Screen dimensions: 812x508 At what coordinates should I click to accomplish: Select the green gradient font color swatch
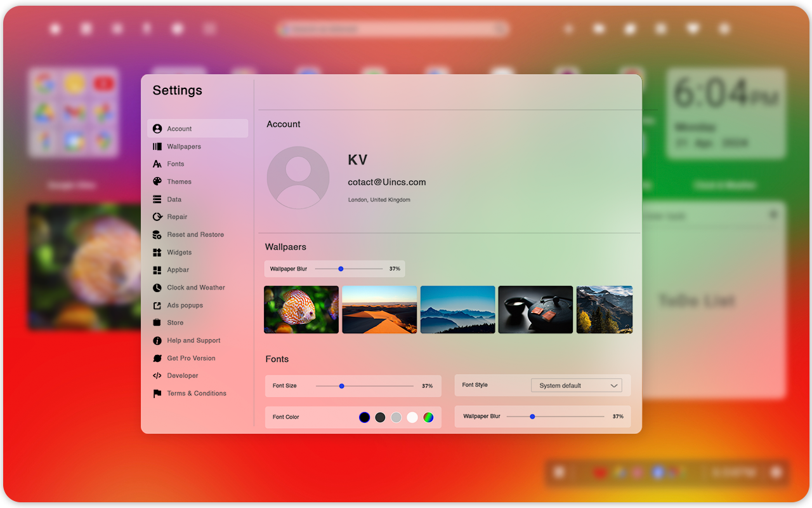pyautogui.click(x=428, y=417)
